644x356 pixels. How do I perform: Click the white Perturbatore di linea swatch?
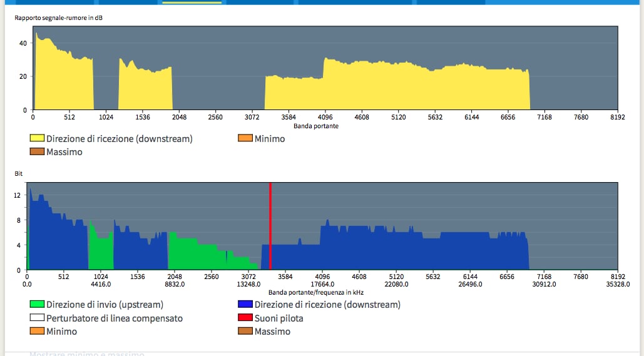(36, 318)
